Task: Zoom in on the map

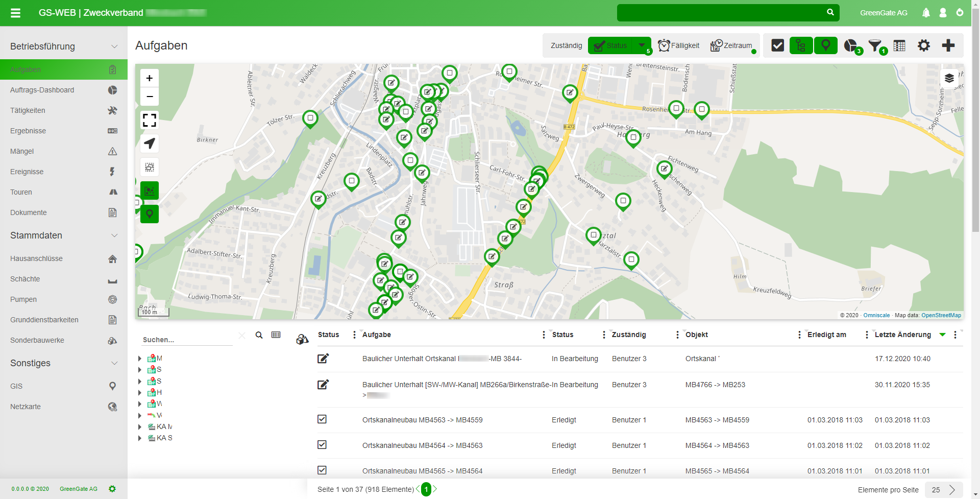Action: (150, 78)
